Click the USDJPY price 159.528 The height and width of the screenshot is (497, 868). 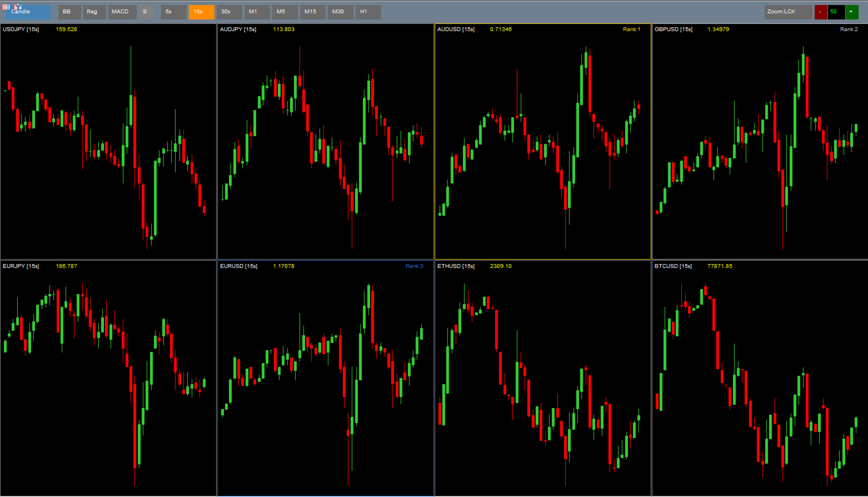coord(67,29)
